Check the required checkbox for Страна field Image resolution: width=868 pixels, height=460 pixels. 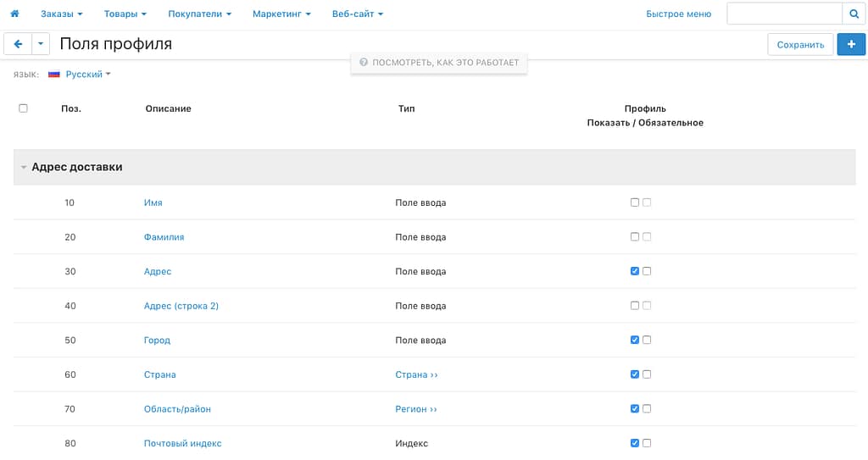647,374
